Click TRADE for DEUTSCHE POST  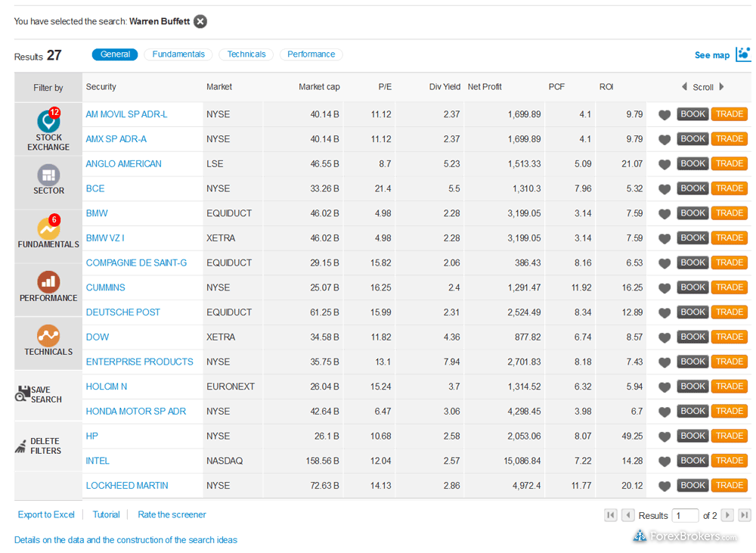730,312
